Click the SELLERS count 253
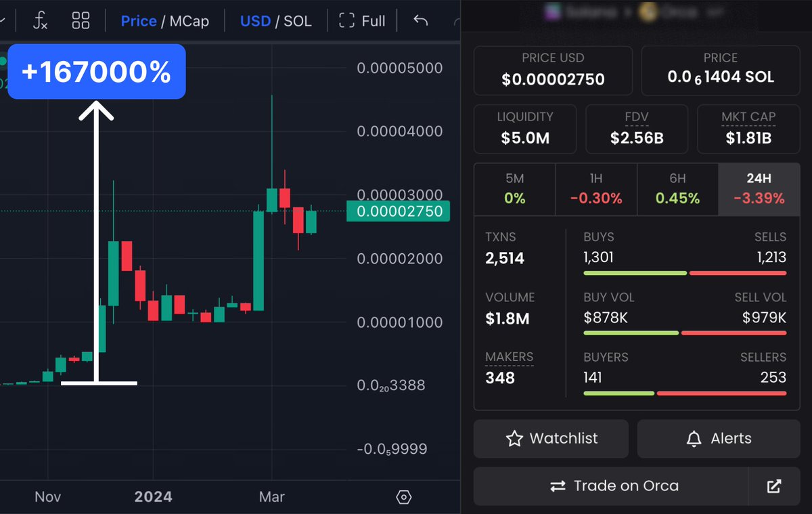Viewport: 812px width, 514px height. tap(773, 377)
